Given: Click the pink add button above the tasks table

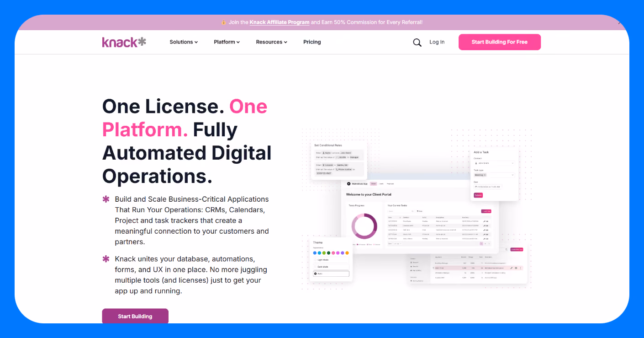Looking at the screenshot, I should tap(486, 211).
